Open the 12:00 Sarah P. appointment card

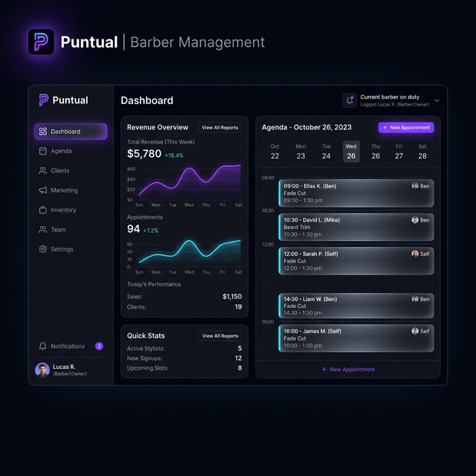[356, 261]
